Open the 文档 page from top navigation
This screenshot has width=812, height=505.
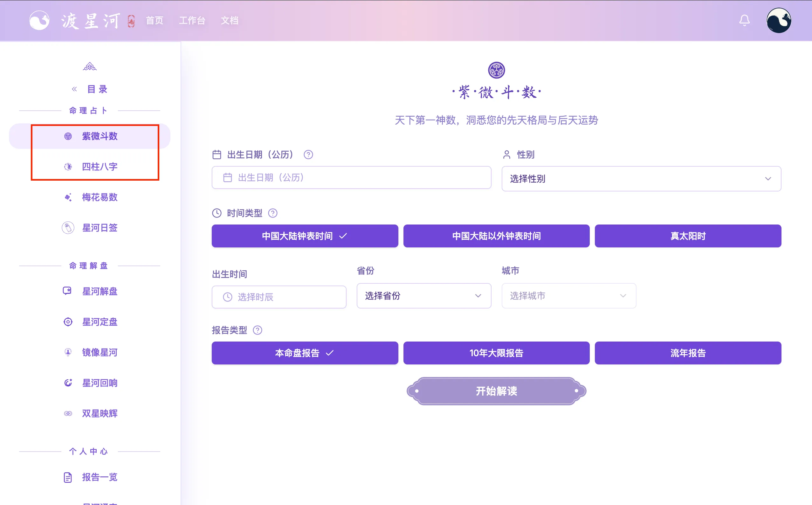229,20
